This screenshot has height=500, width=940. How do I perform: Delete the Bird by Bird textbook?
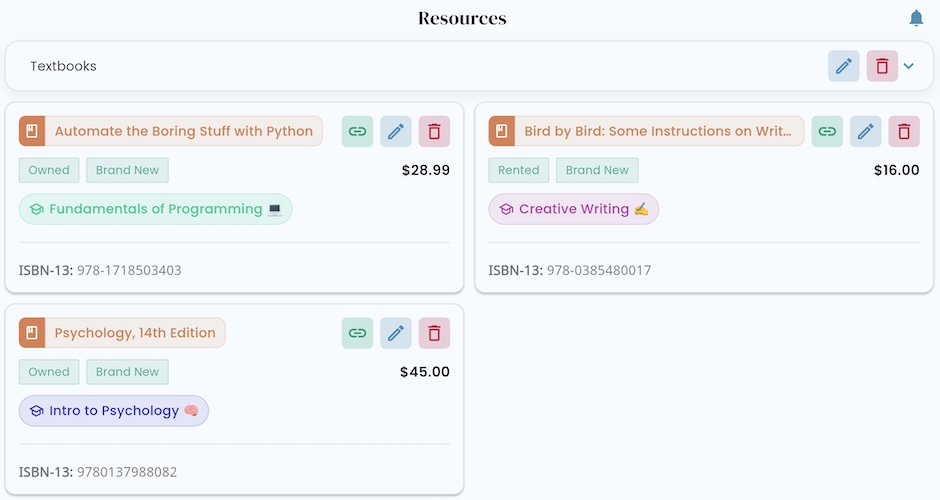pyautogui.click(x=904, y=131)
